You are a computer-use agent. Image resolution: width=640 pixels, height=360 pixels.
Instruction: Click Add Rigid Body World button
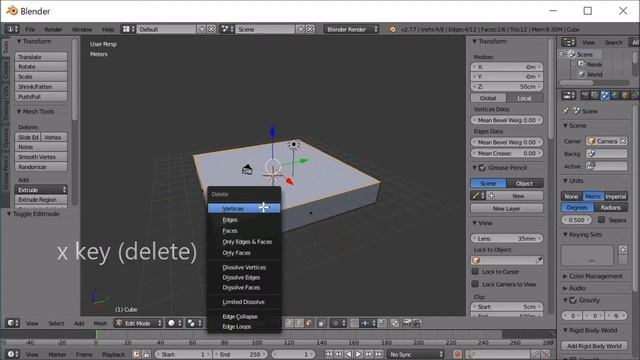pos(594,346)
